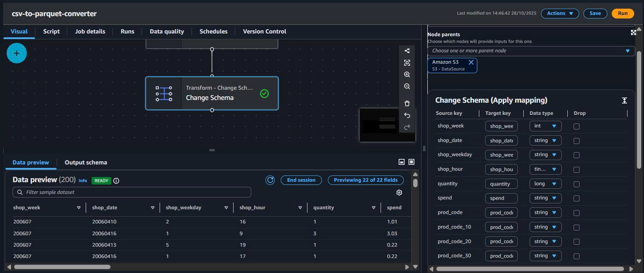Click the End session button
The width and height of the screenshot is (644, 273).
[301, 180]
